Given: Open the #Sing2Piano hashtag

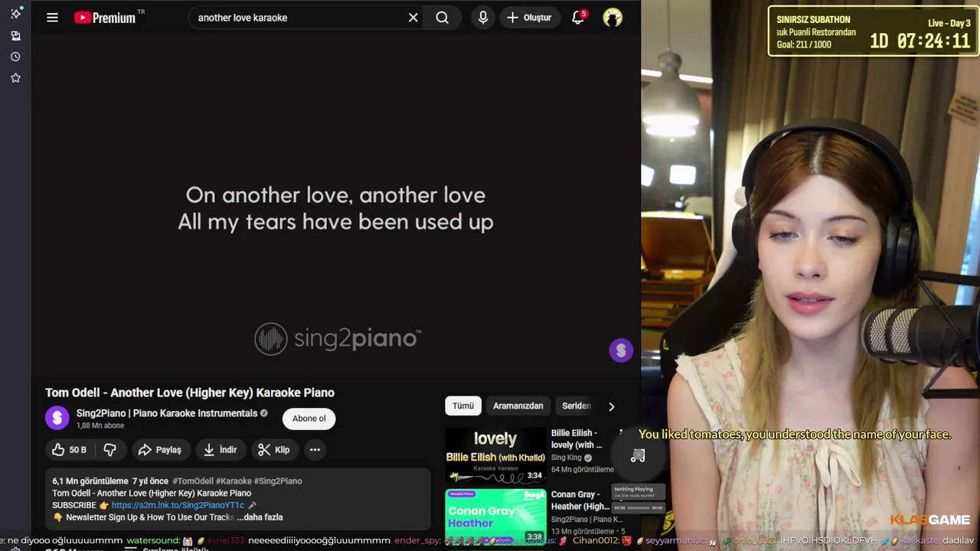Looking at the screenshot, I should click(x=278, y=481).
